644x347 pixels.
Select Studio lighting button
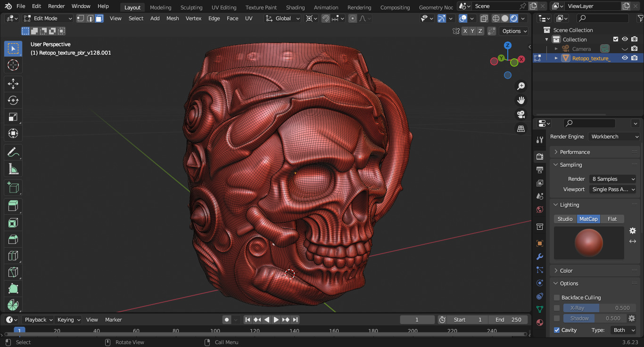pos(565,219)
